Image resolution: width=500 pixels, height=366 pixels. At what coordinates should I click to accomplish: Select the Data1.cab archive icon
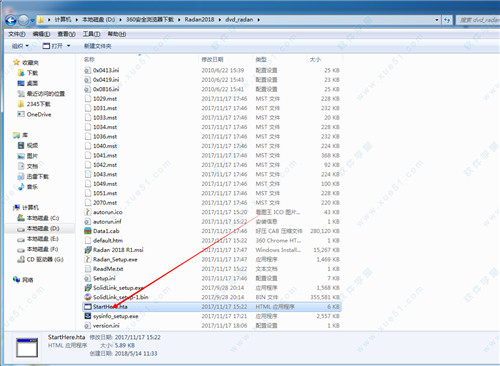[88, 231]
